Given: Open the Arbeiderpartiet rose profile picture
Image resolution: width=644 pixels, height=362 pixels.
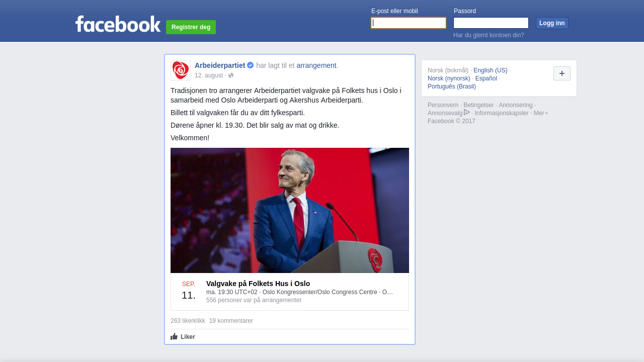Looking at the screenshot, I should point(181,70).
